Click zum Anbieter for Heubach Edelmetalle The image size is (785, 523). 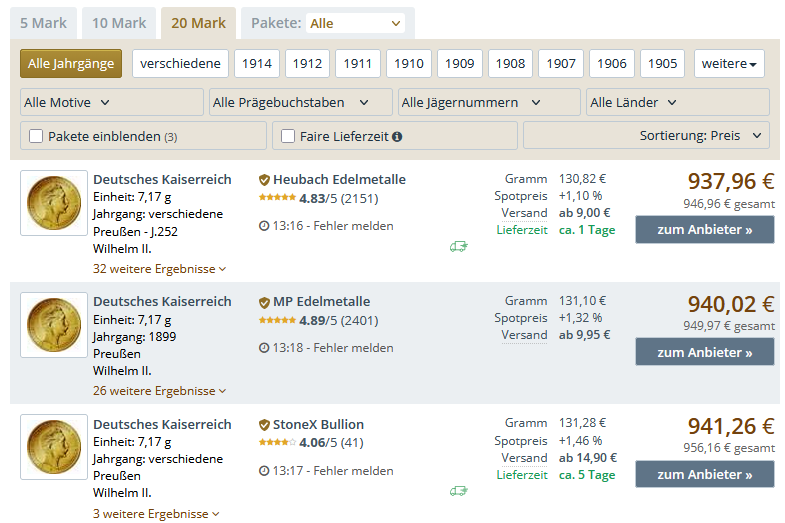pyautogui.click(x=704, y=230)
